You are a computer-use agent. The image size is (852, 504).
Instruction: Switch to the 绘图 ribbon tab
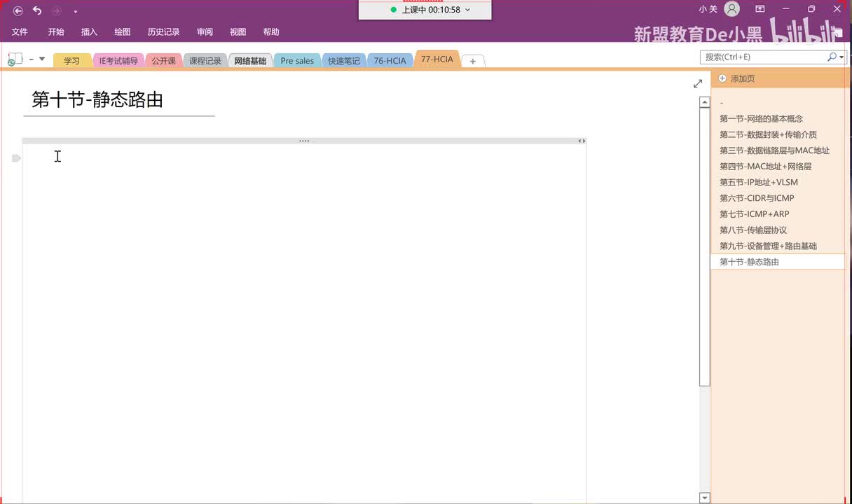tap(123, 32)
